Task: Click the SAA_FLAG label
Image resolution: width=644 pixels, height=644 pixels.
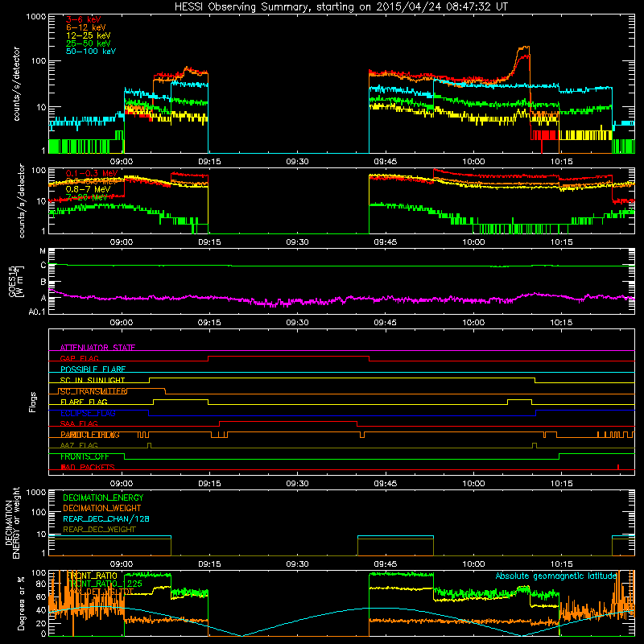Action: click(x=79, y=423)
